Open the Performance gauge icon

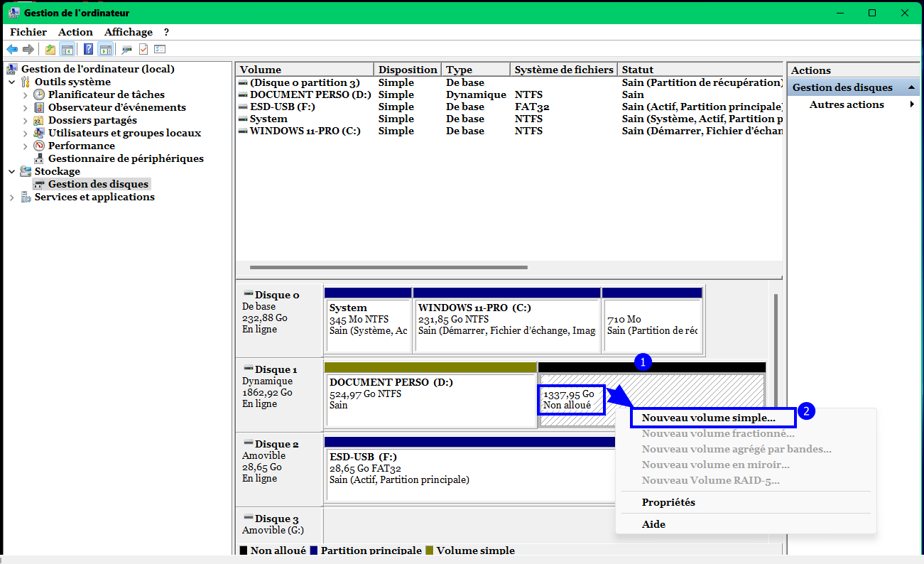pos(39,146)
